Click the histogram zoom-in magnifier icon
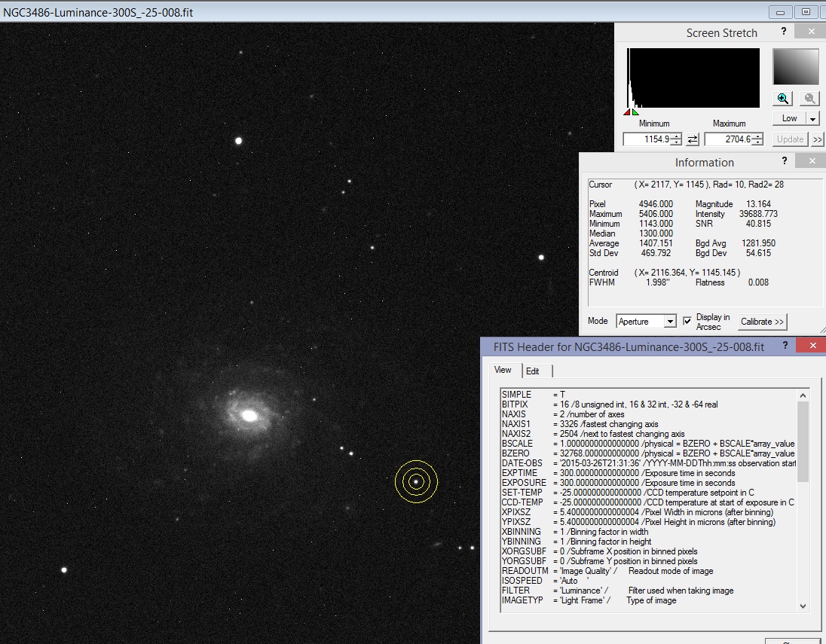Image resolution: width=826 pixels, height=644 pixels. click(x=782, y=98)
